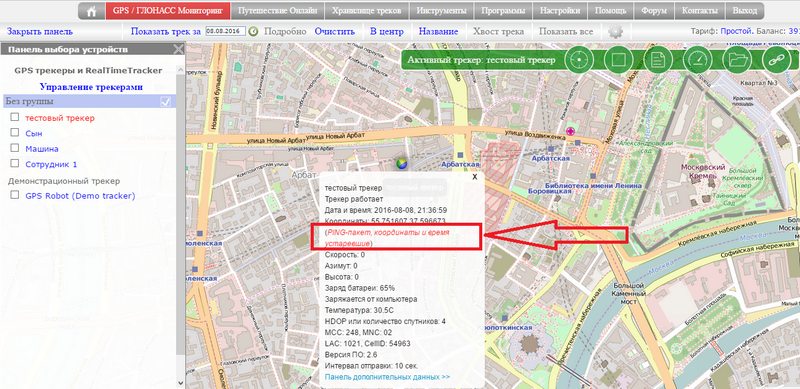Image resolution: width=800 pixels, height=389 pixels.
Task: Check the Сын tracker checkbox
Action: tap(15, 133)
